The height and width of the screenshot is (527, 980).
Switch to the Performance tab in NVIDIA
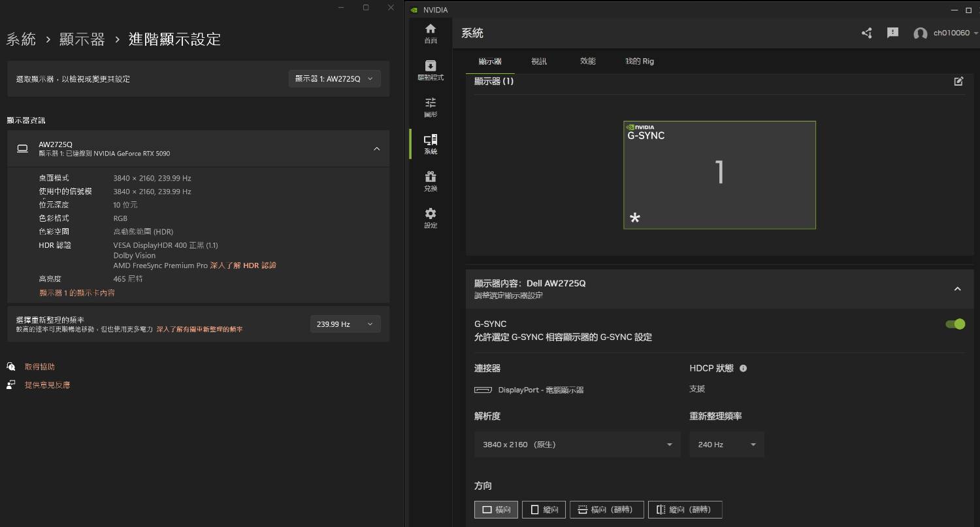[588, 61]
